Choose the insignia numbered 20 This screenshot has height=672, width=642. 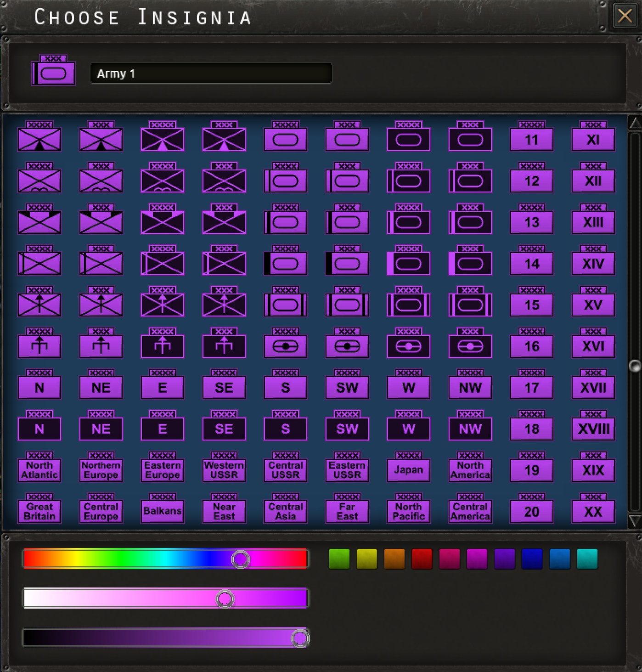click(532, 508)
